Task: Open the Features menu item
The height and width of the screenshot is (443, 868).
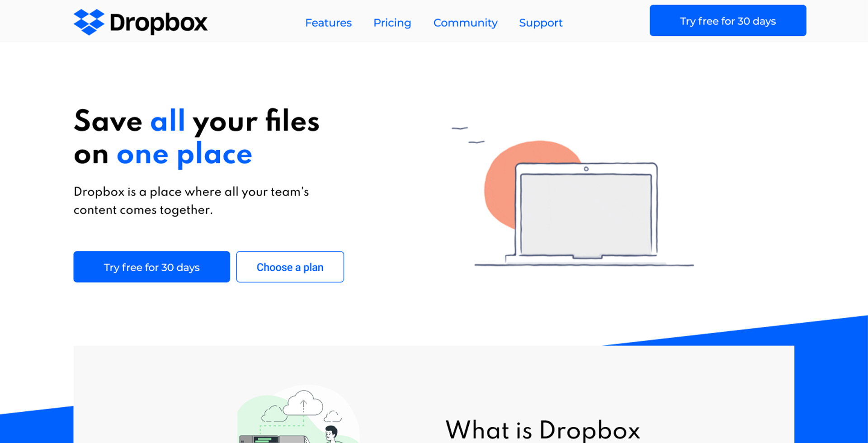Action: point(328,23)
